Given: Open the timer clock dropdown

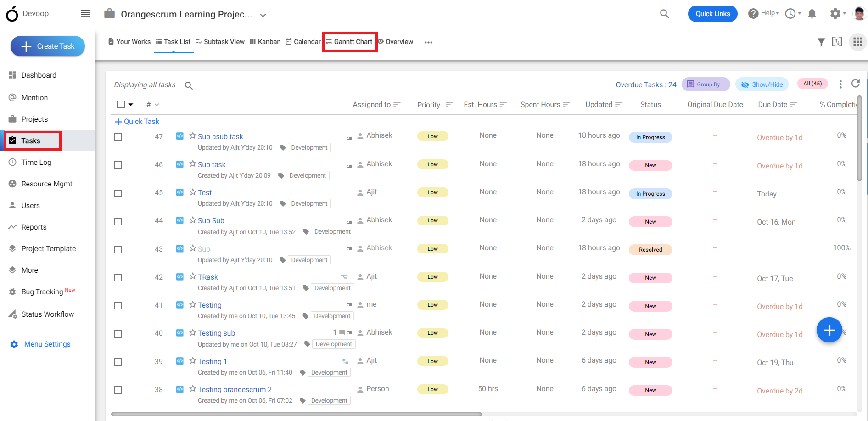Looking at the screenshot, I should (x=793, y=14).
